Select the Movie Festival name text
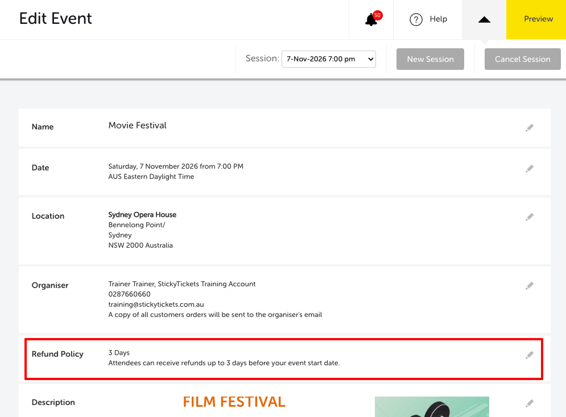The width and height of the screenshot is (566, 417). (137, 125)
